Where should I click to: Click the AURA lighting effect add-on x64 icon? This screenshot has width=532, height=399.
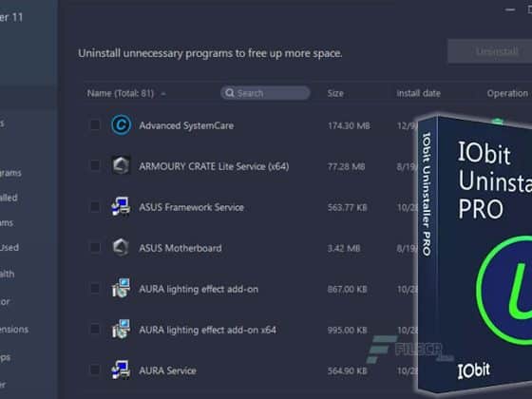point(121,329)
